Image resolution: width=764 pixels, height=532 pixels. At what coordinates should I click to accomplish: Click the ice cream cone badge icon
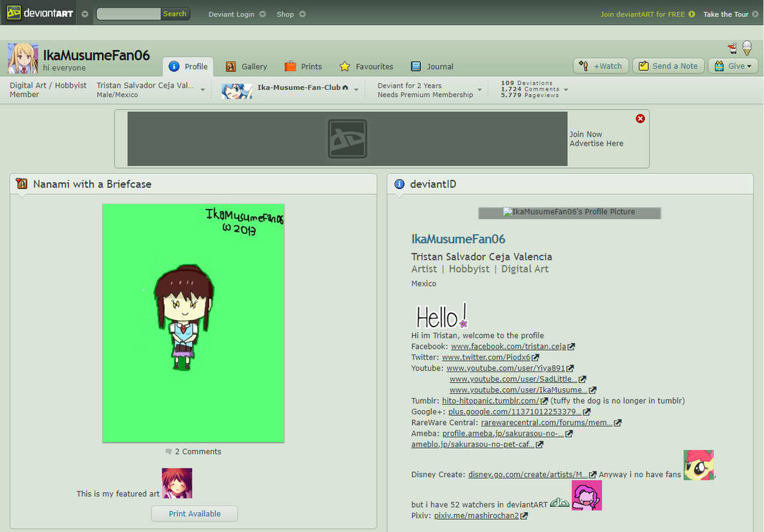pyautogui.click(x=747, y=48)
